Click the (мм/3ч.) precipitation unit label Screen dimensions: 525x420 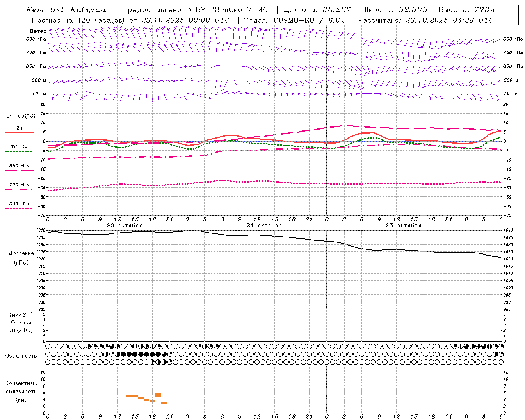pos(21,315)
